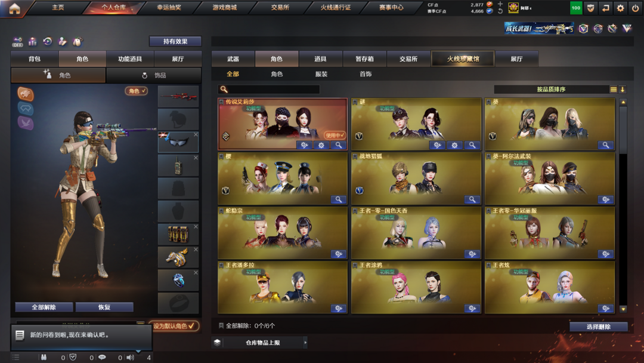Select the wolf icon on the character preview

(26, 94)
